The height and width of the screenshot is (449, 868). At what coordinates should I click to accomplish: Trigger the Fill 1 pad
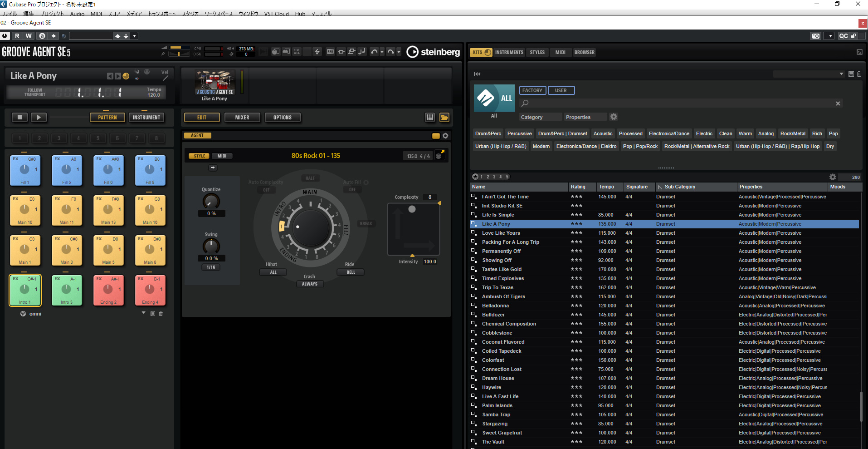coord(25,170)
